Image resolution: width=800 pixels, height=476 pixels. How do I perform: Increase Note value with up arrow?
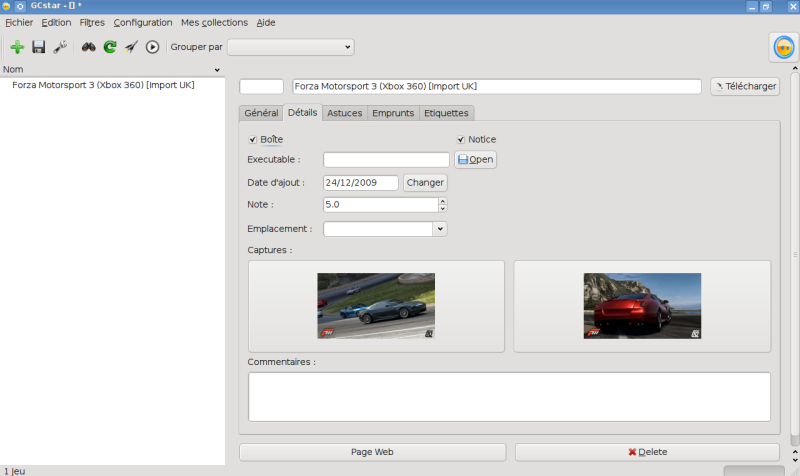443,201
